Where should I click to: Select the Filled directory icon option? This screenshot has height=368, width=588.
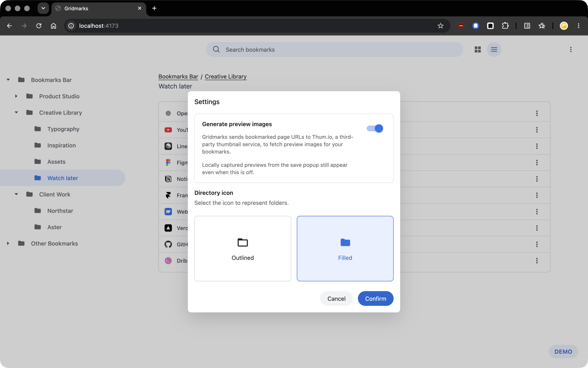345,248
